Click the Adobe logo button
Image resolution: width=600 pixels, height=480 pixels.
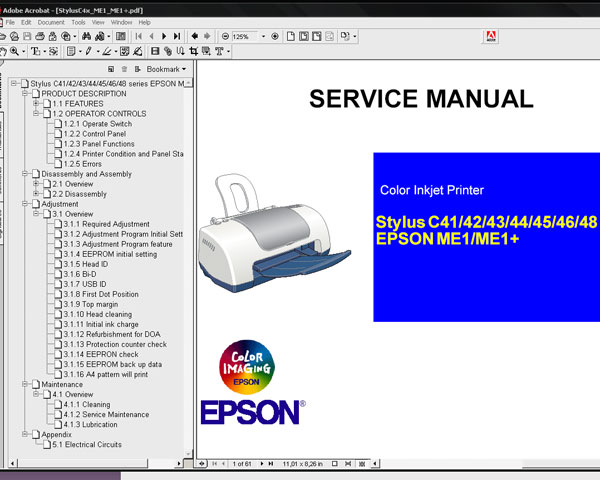pos(491,36)
